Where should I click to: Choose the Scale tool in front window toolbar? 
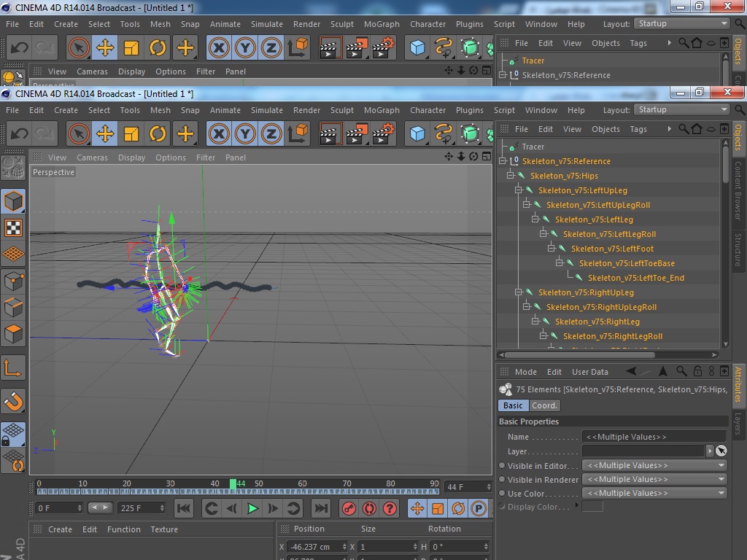click(x=131, y=134)
